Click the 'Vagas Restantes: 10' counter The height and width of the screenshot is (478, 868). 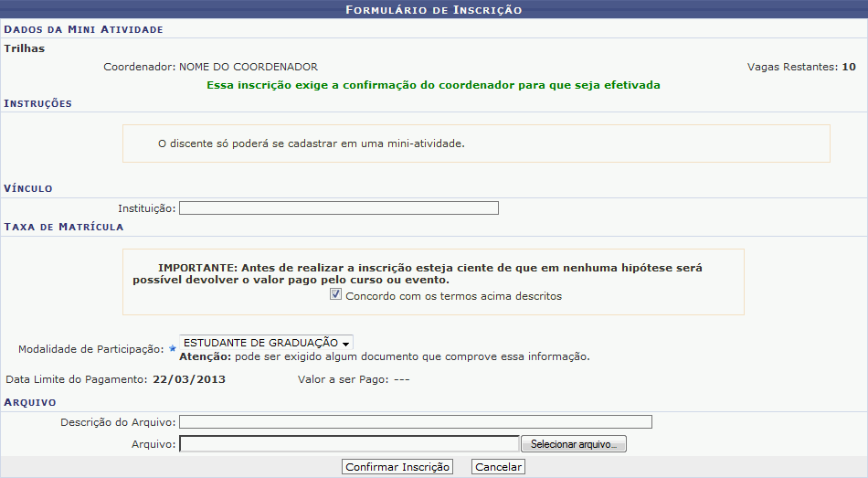tap(800, 67)
